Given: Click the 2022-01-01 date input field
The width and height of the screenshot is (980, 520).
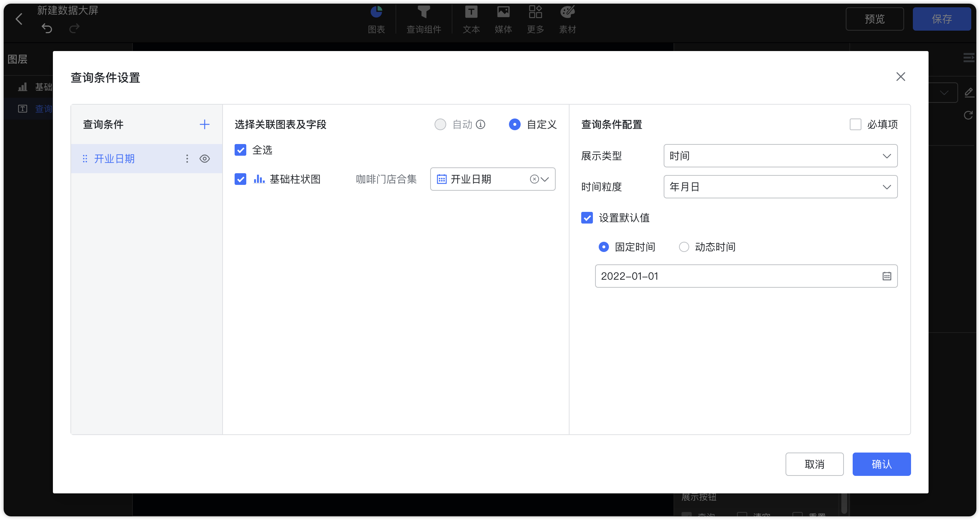Looking at the screenshot, I should (x=746, y=276).
